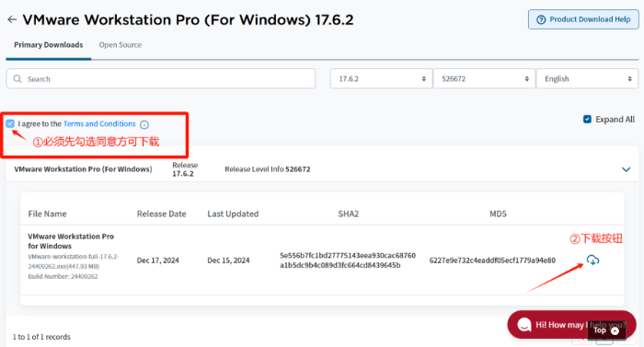
Task: Click the Last Updated column header
Action: pyautogui.click(x=233, y=214)
